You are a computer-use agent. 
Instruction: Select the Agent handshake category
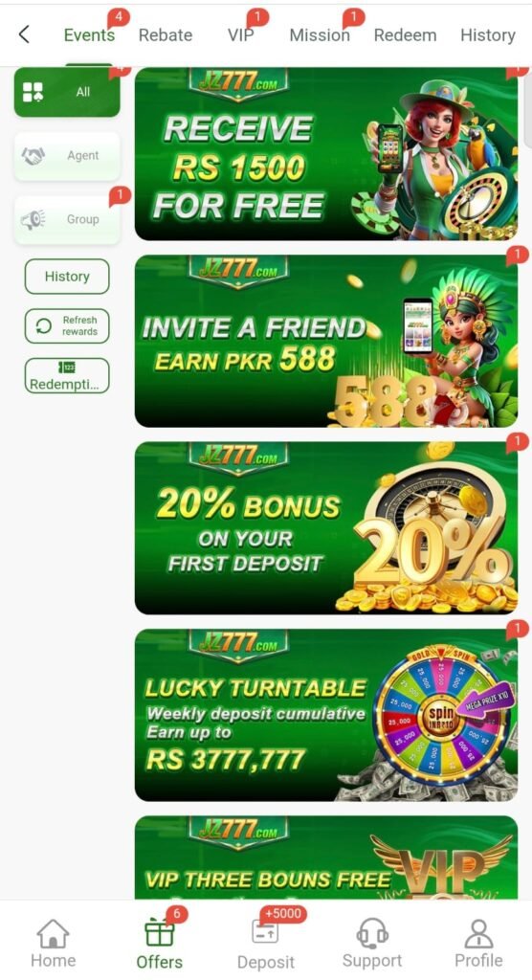pyautogui.click(x=67, y=156)
